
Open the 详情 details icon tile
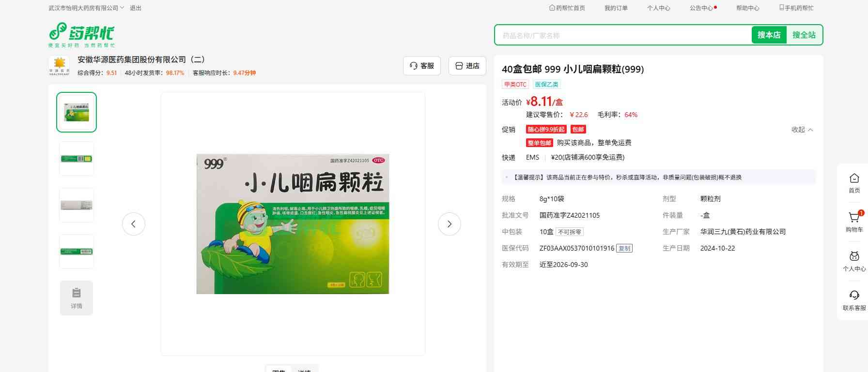[77, 298]
